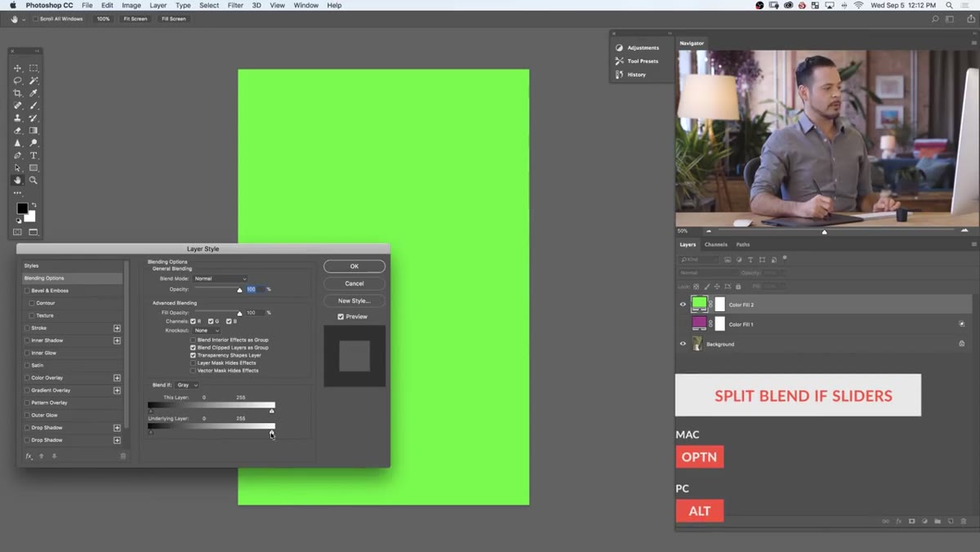980x552 pixels.
Task: Open the Window menu
Action: coord(306,5)
